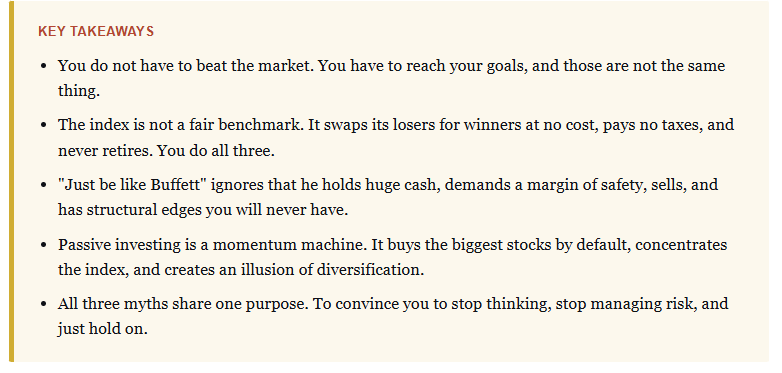The height and width of the screenshot is (373, 782).
Task: Click the word "Buffett" in third takeaway
Action: click(178, 185)
